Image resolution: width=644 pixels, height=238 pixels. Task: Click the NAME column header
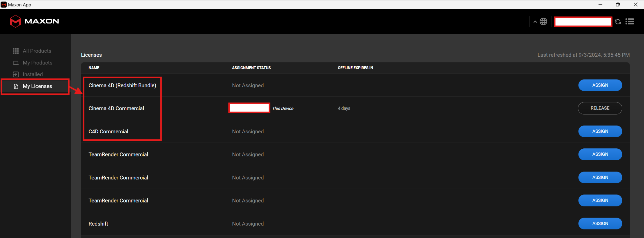[x=94, y=68]
